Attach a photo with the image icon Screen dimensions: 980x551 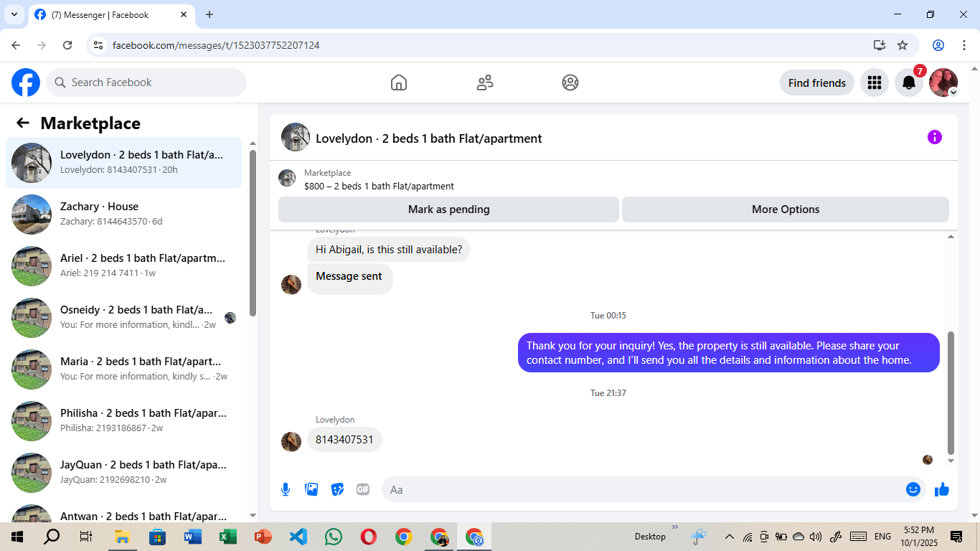tap(311, 489)
